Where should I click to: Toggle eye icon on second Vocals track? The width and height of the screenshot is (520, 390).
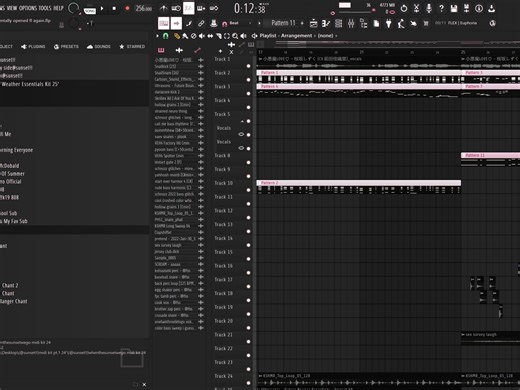(241, 148)
